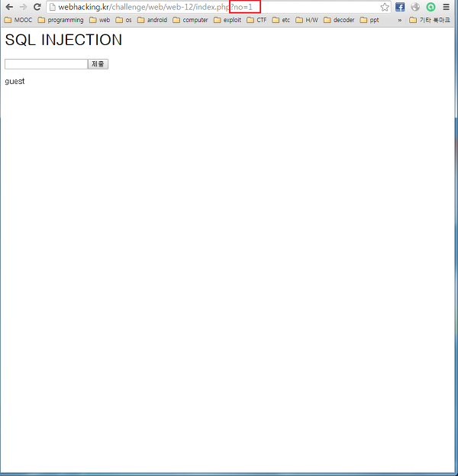This screenshot has height=476, width=458.
Task: Open the android bookmarks folder
Action: [152, 20]
